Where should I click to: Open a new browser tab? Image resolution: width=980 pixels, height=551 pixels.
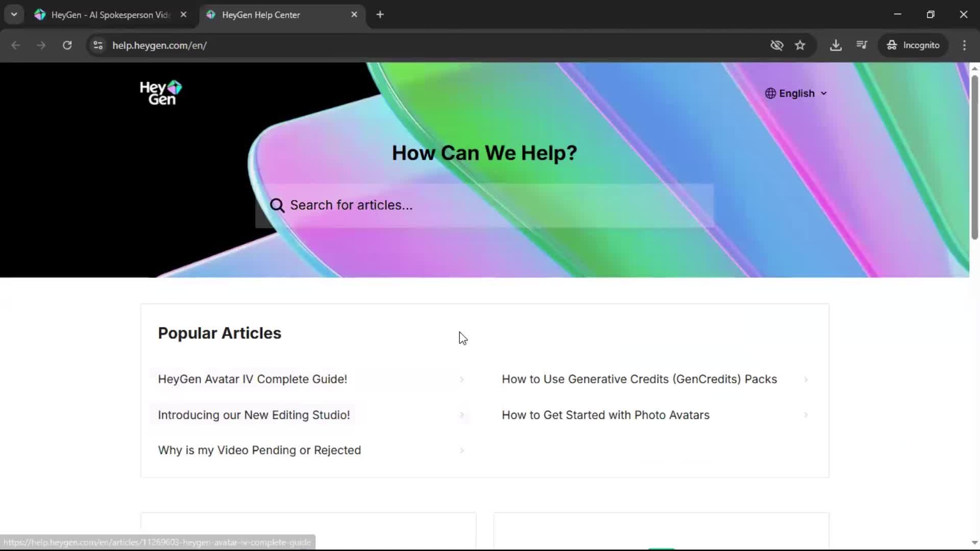pos(380,15)
